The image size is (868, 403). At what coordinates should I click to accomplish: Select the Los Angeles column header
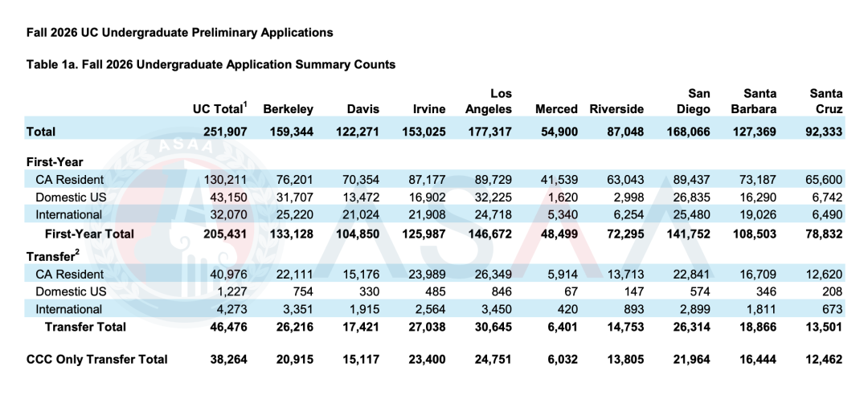point(488,101)
